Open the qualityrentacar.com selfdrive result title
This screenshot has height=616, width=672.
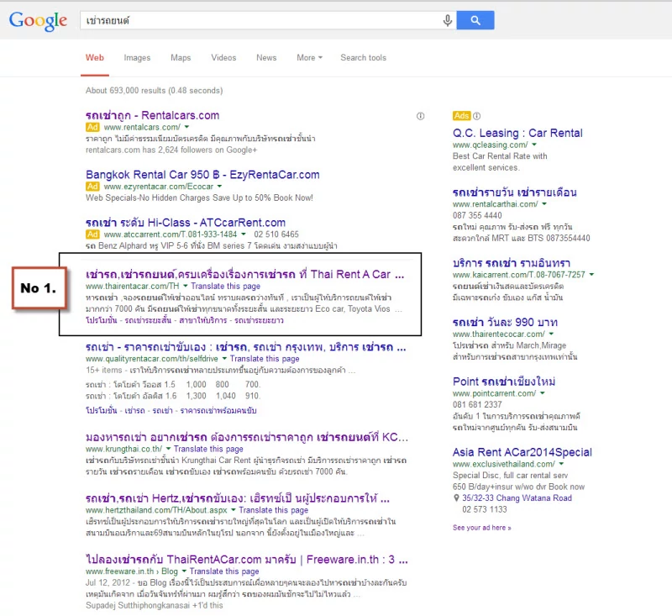tap(245, 347)
